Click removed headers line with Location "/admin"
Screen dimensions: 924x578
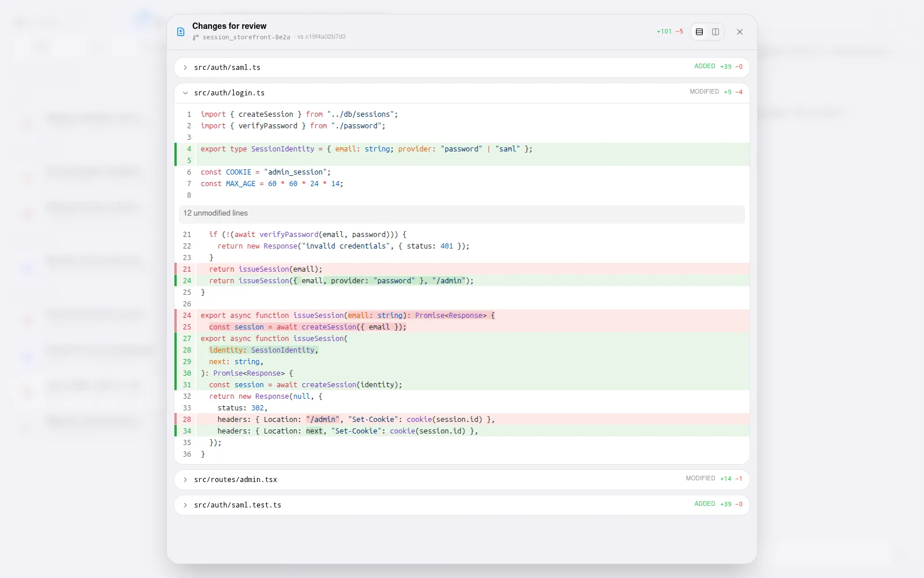point(462,420)
